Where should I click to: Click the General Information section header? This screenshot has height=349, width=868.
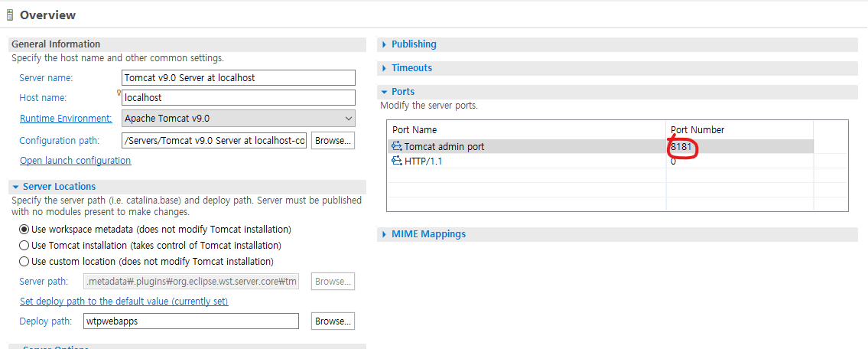pyautogui.click(x=56, y=44)
